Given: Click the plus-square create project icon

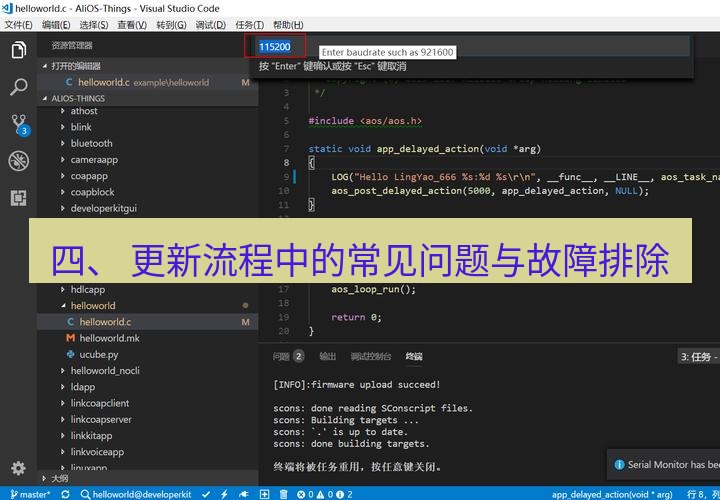Looking at the screenshot, I should (264, 494).
